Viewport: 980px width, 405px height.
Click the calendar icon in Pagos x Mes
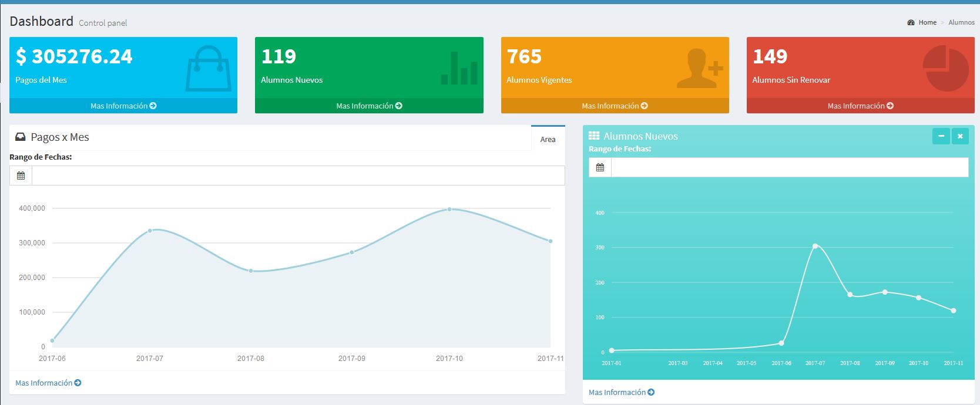point(21,176)
